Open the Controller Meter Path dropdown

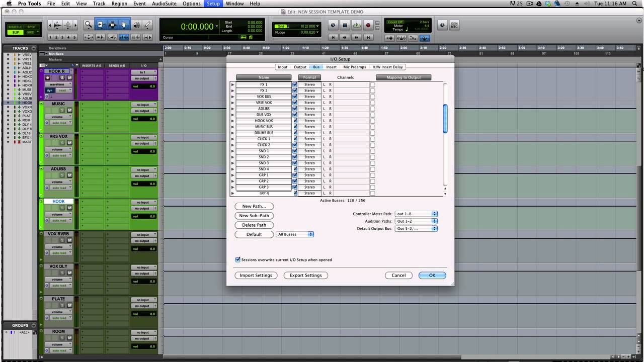click(x=416, y=214)
